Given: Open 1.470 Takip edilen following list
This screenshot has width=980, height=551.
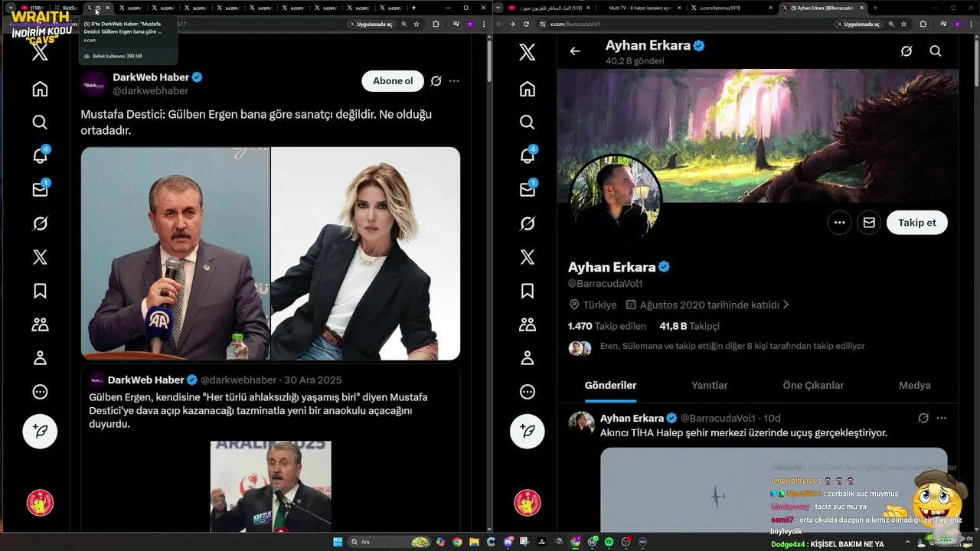Looking at the screenshot, I should [606, 326].
